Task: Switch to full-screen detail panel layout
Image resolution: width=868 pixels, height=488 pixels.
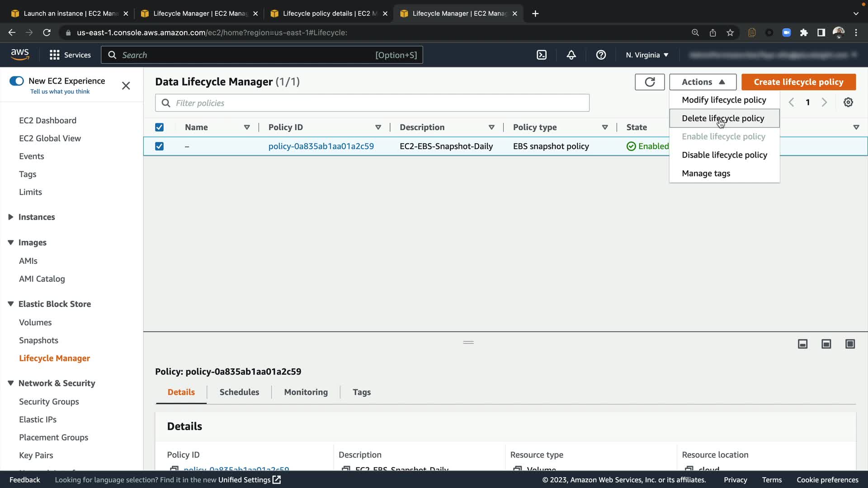Action: coord(850,344)
